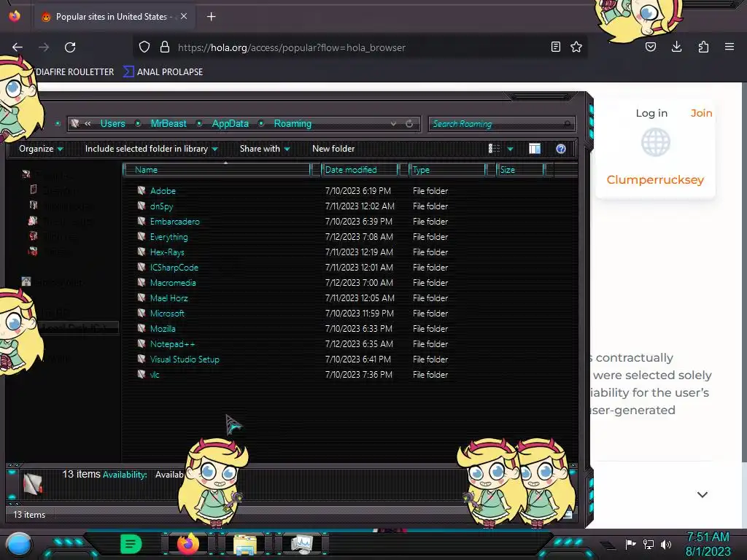747x560 pixels.
Task: Toggle the preview pane icon
Action: [x=535, y=149]
